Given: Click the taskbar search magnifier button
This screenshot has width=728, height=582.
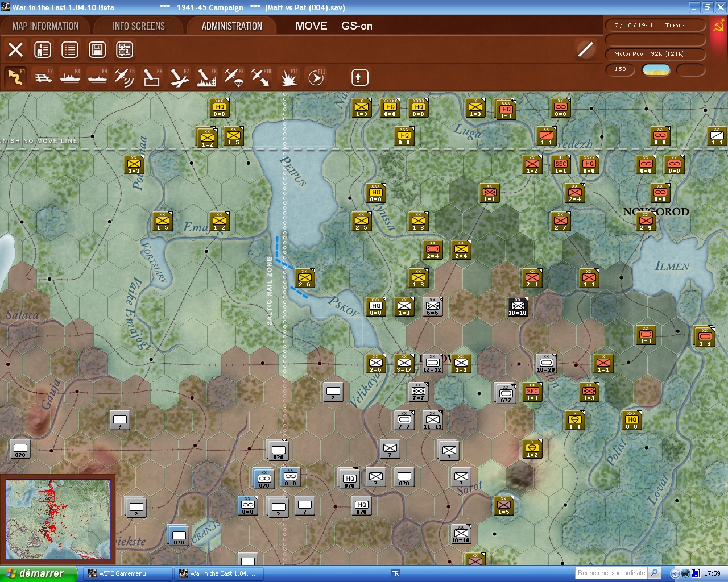Looking at the screenshot, I should [x=655, y=573].
